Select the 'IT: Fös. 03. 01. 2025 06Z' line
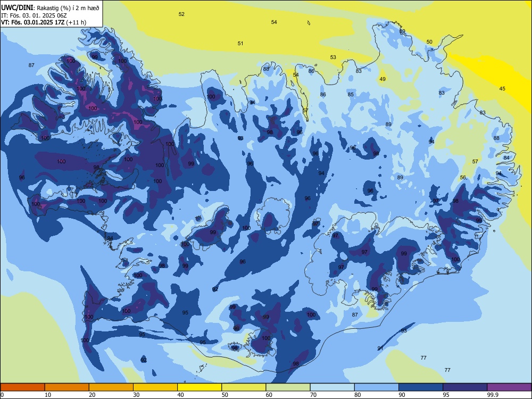The height and width of the screenshot is (399, 532). click(x=34, y=15)
